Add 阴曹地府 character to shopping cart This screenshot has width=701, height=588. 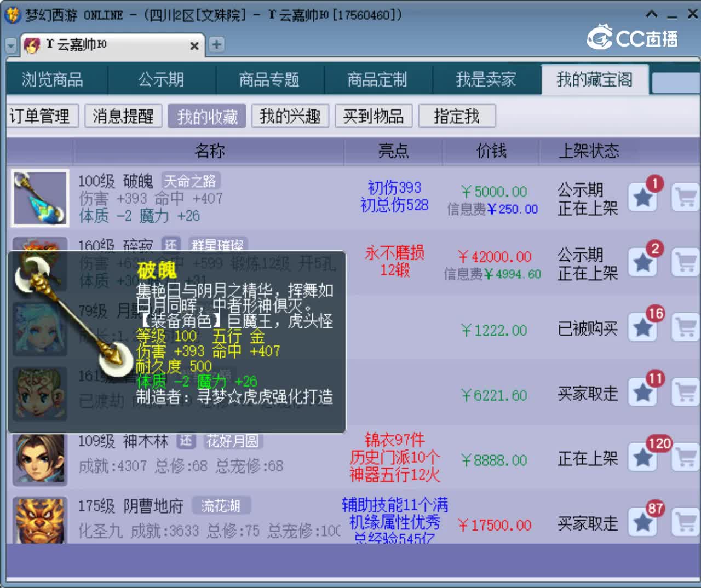pos(685,523)
